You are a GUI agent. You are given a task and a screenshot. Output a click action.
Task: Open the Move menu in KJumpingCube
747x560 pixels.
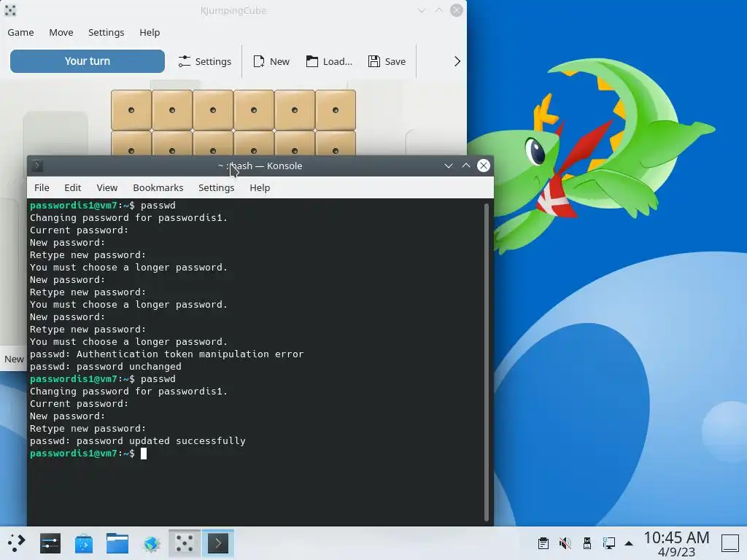(61, 32)
